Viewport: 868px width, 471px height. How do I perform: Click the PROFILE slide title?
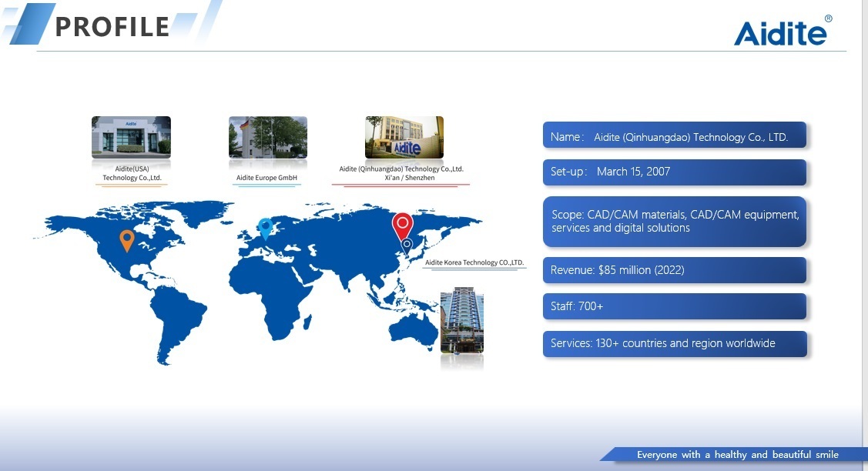[x=112, y=27]
